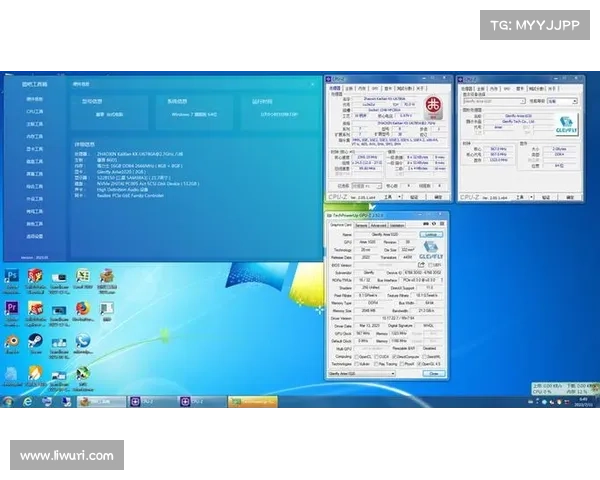Viewport: 600px width, 480px height.
Task: Switch to the toolbox app taskbar button
Action: click(x=101, y=402)
